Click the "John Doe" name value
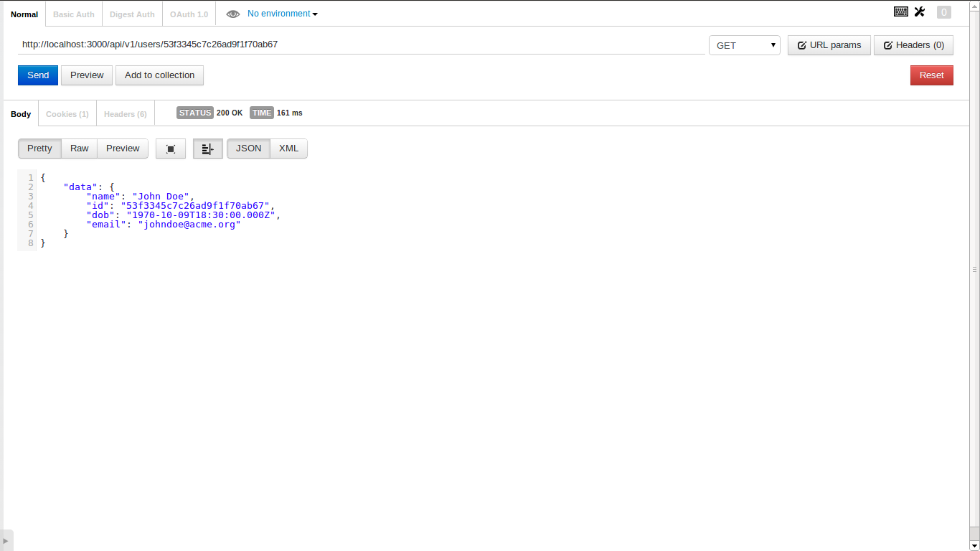980x551 pixels. click(x=161, y=196)
